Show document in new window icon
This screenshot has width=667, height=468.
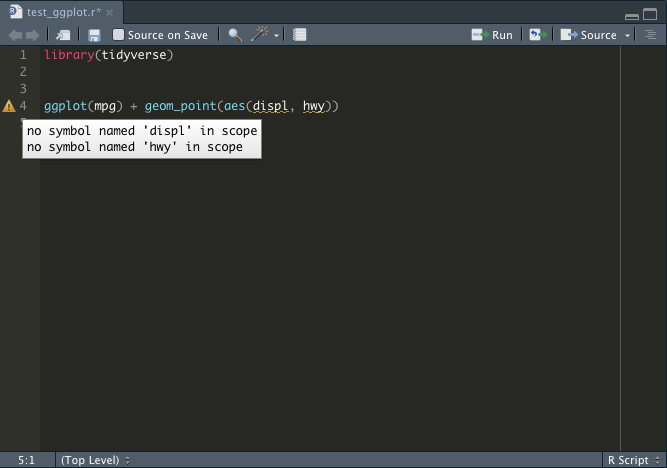point(63,35)
